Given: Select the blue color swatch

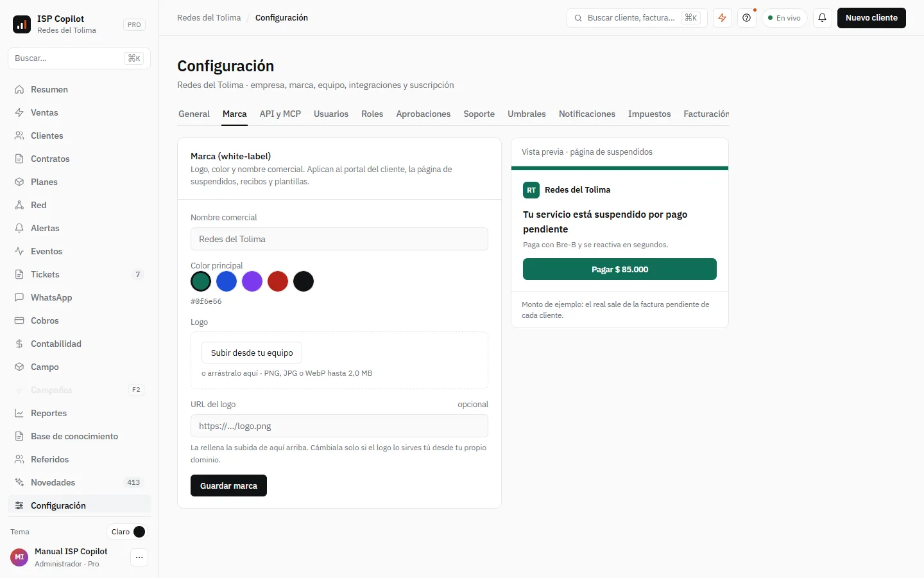Looking at the screenshot, I should (227, 281).
